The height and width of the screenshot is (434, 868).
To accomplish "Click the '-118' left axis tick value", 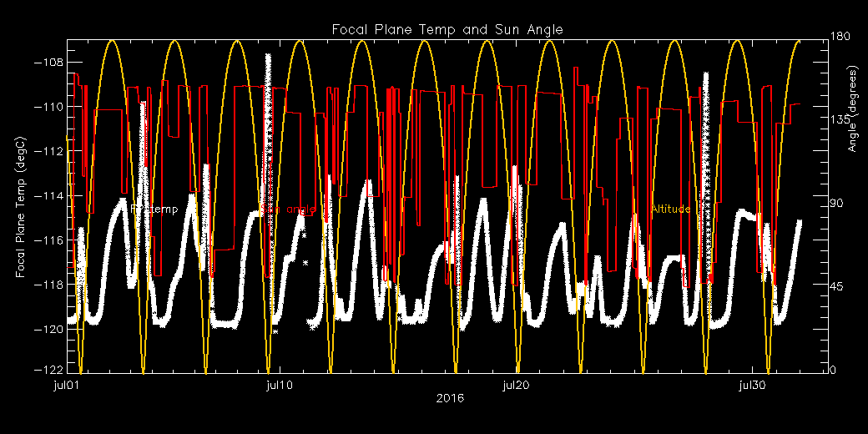I will [x=48, y=285].
